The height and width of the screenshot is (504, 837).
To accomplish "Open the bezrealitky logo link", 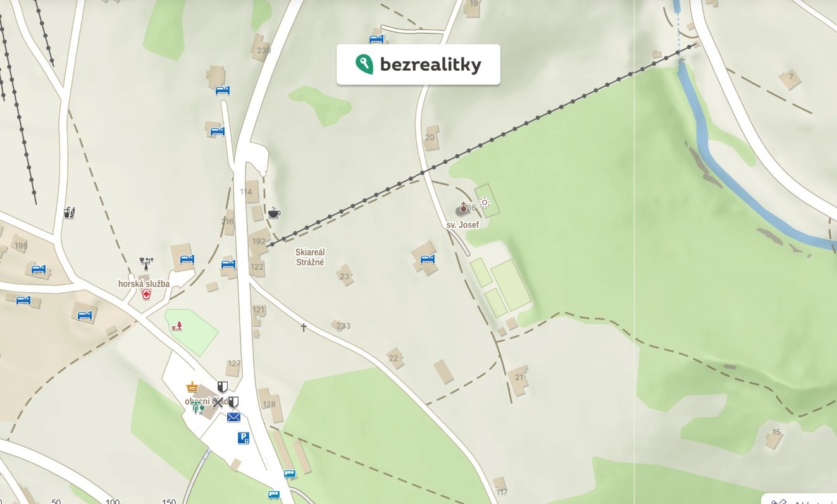I will click(x=418, y=65).
